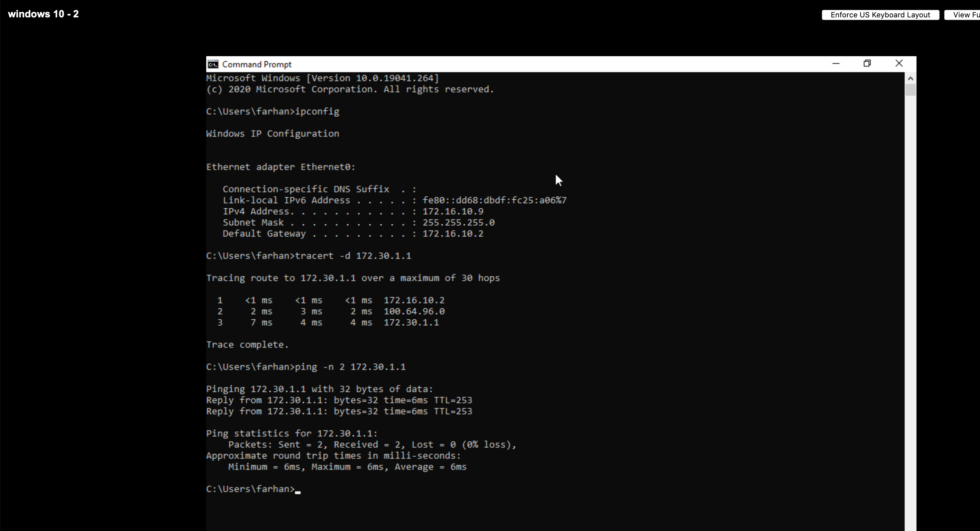Click hop 2 address 100.64.96.0
Viewport: 980px width, 531px height.
coord(414,311)
